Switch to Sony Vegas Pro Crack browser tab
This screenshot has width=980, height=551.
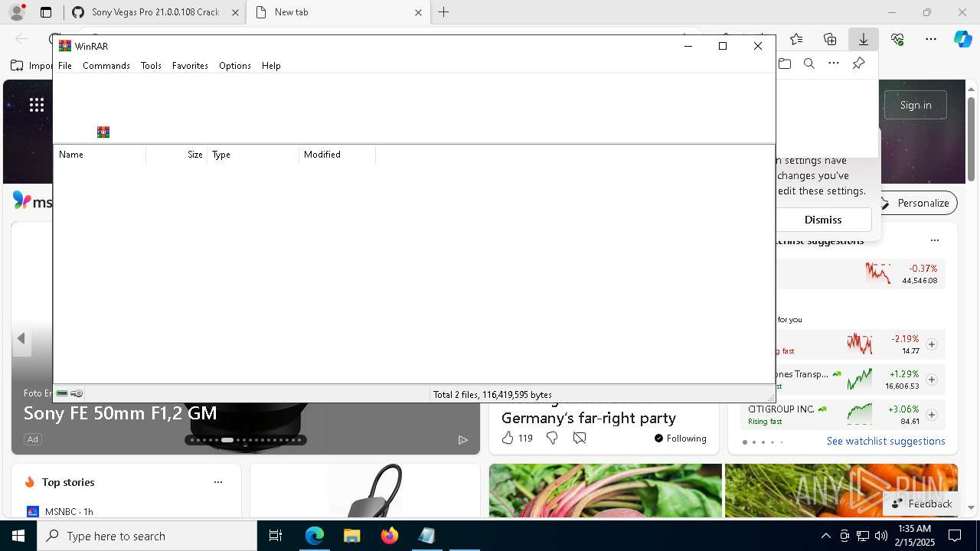click(x=155, y=12)
